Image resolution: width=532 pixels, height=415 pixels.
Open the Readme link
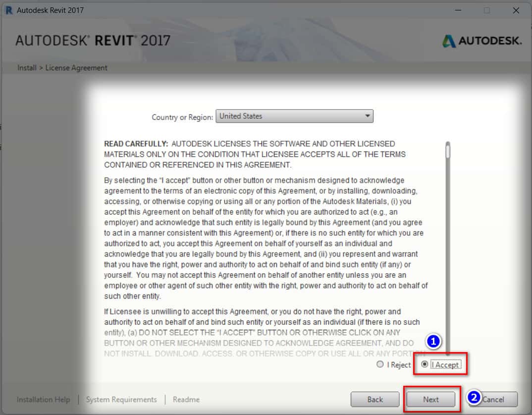pos(186,399)
